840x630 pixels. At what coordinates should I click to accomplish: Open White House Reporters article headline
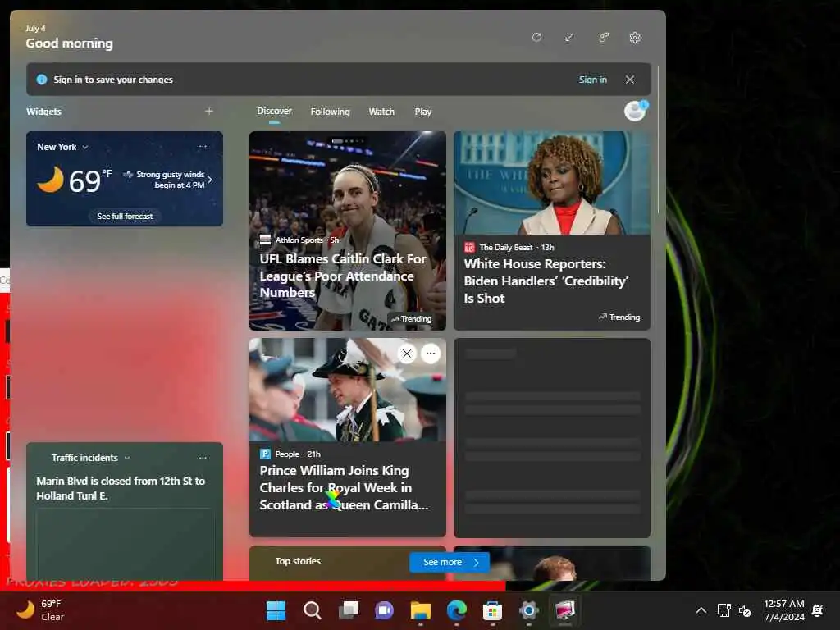coord(546,281)
